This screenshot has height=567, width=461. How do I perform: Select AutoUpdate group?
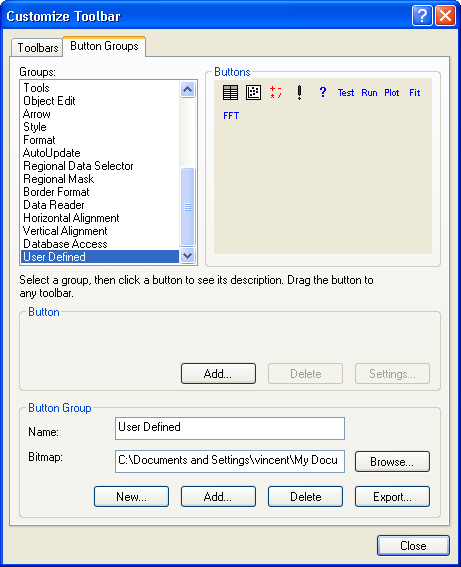100,153
